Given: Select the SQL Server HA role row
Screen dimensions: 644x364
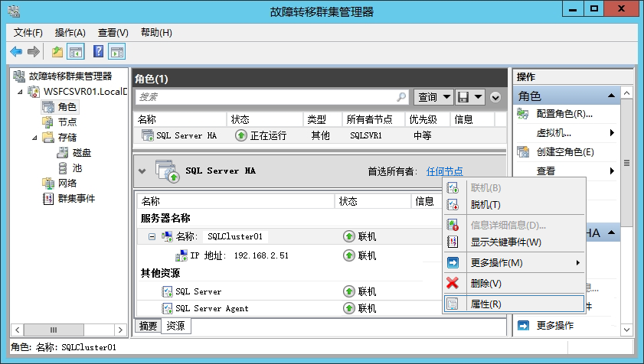Looking at the screenshot, I should coord(320,135).
